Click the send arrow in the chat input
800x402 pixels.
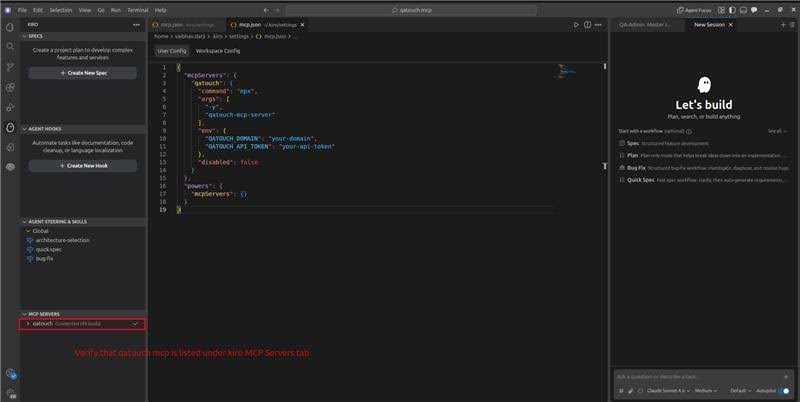click(x=786, y=377)
